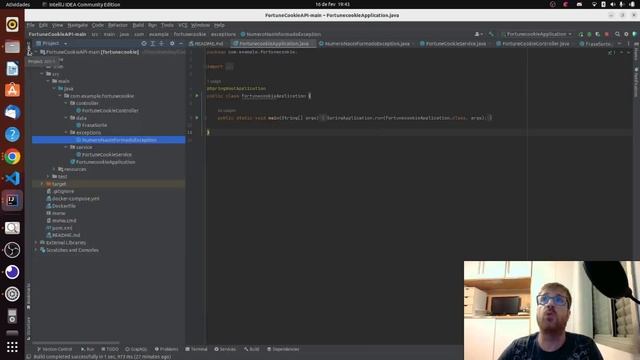Viewport: 640px width, 360px height.
Task: Open IDE settings gear icon in toolbar
Action: [x=626, y=34]
